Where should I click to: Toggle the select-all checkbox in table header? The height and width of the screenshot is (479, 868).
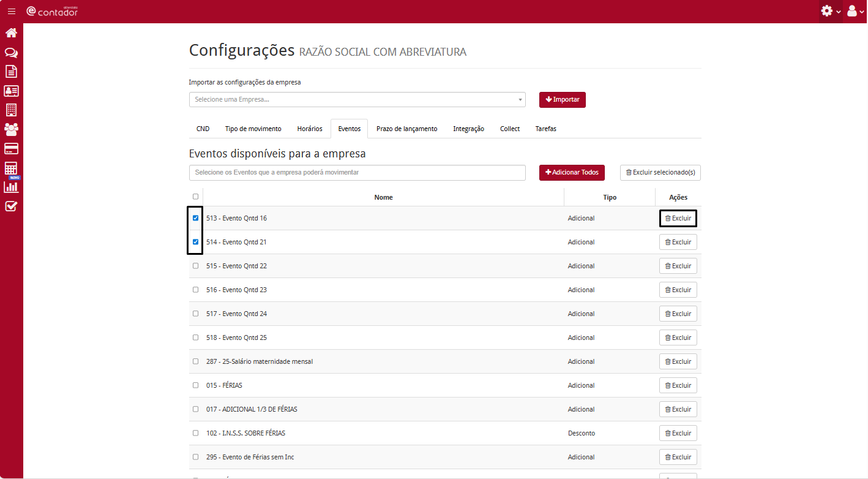196,197
